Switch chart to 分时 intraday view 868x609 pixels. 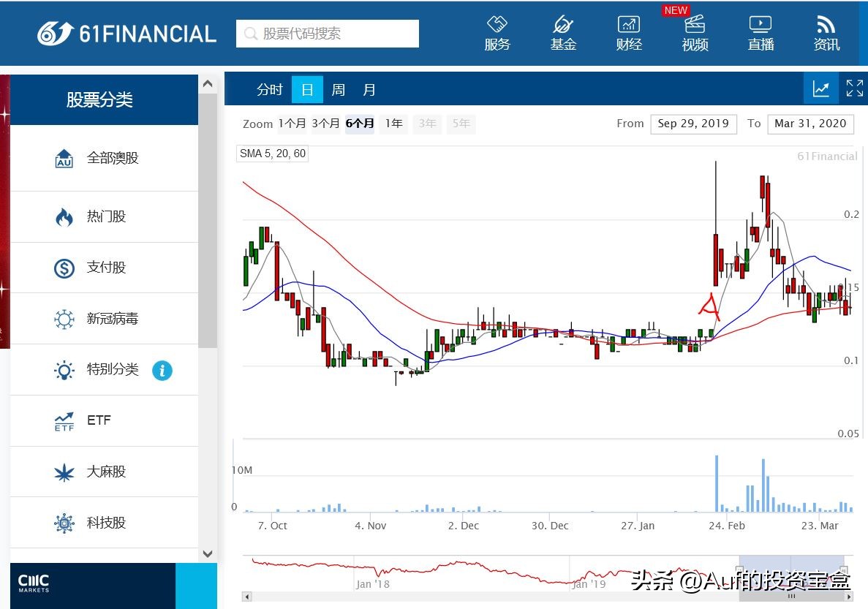[x=269, y=90]
